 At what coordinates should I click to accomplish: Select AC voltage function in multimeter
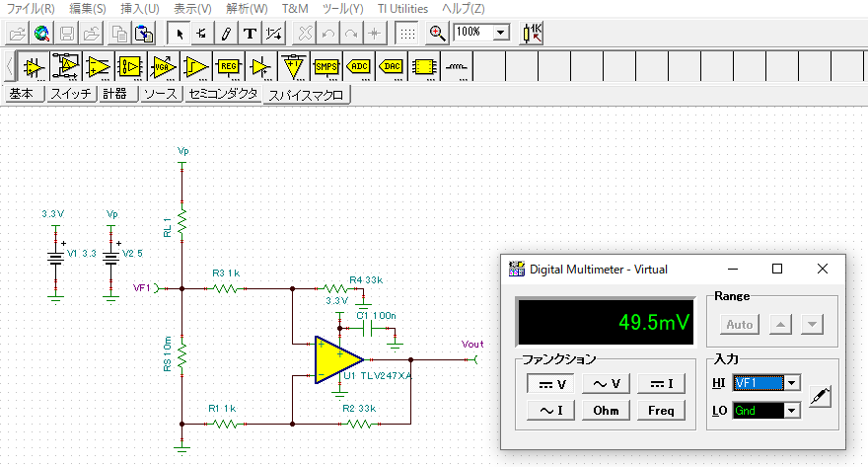click(x=606, y=383)
